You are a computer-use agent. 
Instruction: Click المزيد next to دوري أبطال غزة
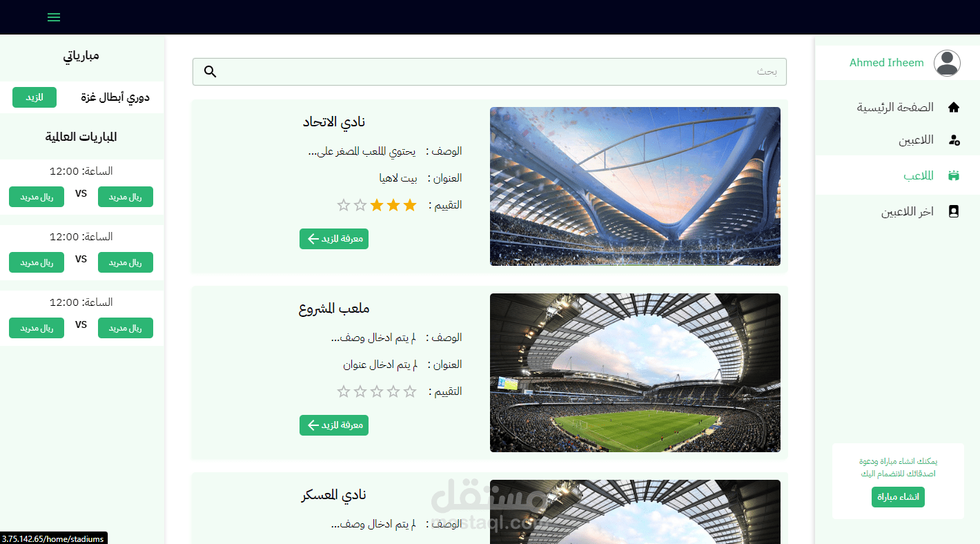point(35,97)
